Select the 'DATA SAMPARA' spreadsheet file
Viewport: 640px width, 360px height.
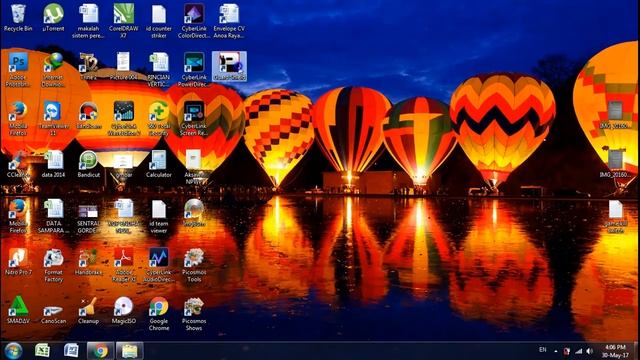click(53, 216)
